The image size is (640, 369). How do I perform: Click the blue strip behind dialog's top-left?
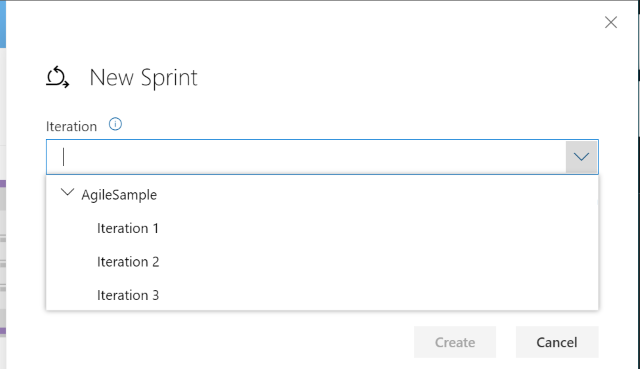(3, 24)
